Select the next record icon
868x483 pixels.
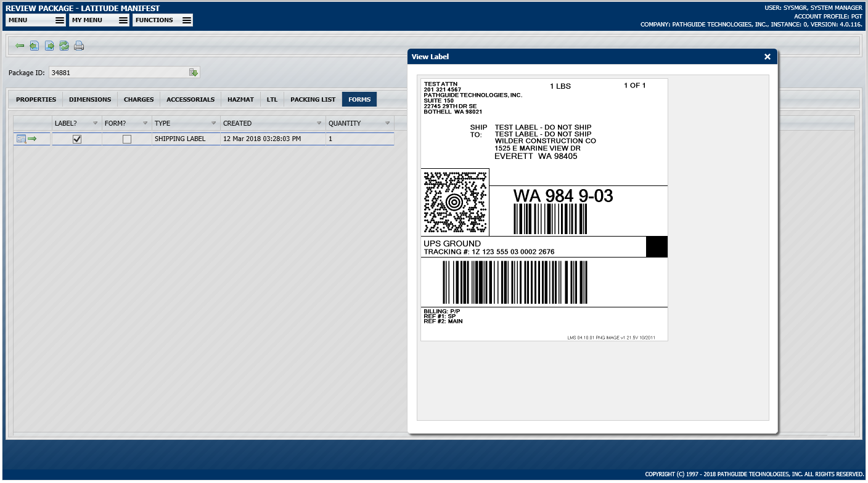pos(49,46)
